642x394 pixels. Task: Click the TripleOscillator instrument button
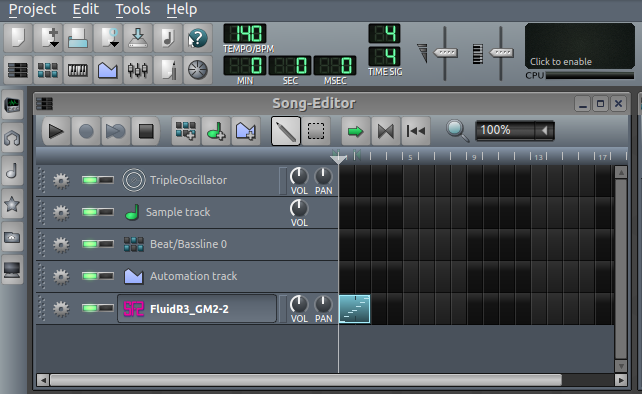click(x=197, y=180)
